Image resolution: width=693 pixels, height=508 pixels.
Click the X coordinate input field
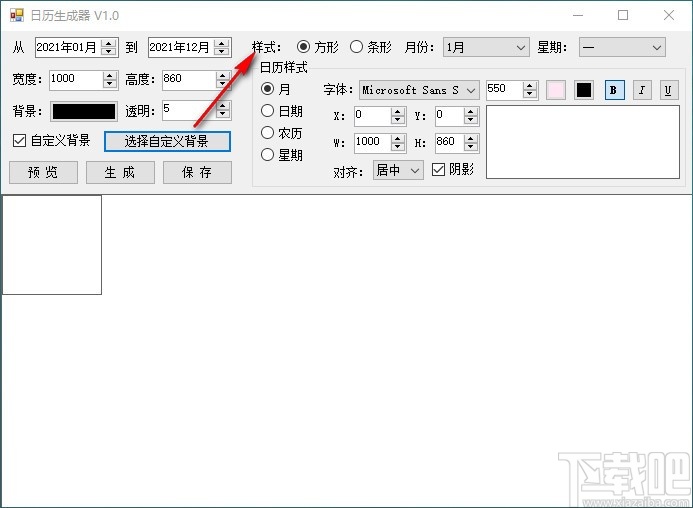(x=373, y=116)
